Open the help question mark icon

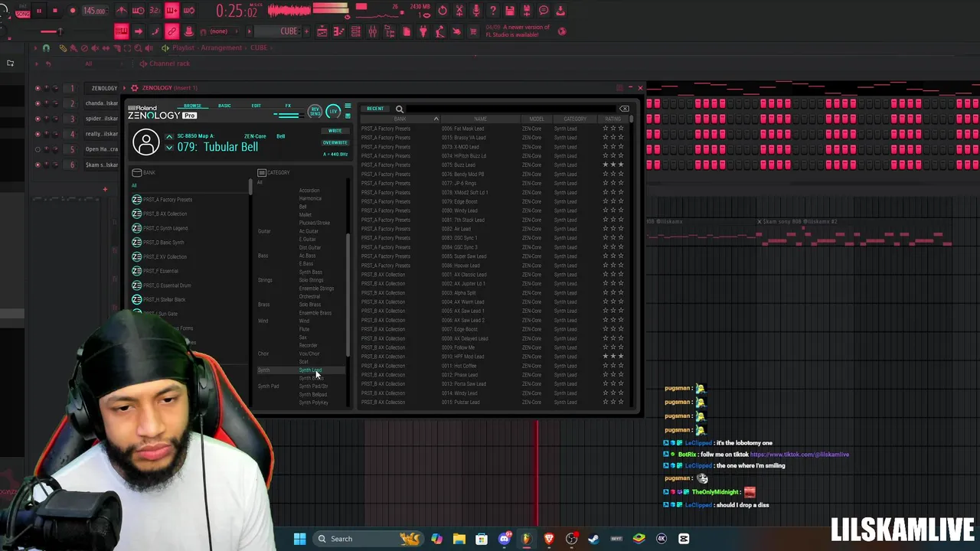point(493,11)
